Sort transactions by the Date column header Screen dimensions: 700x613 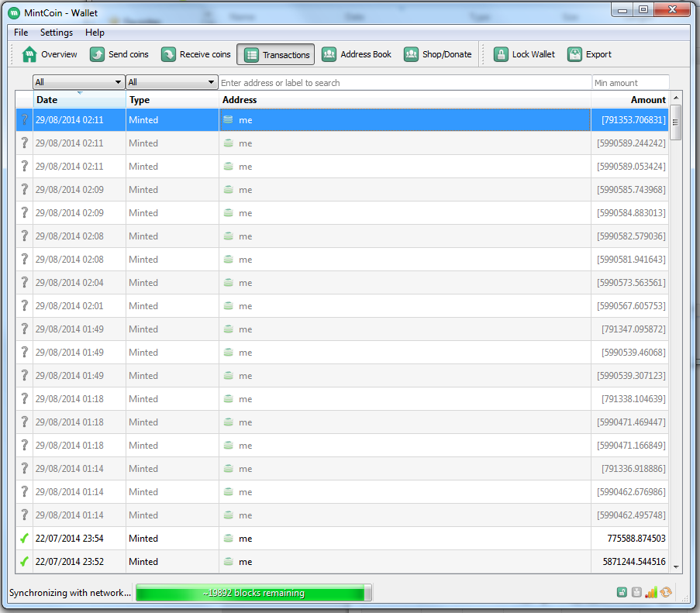pos(79,99)
